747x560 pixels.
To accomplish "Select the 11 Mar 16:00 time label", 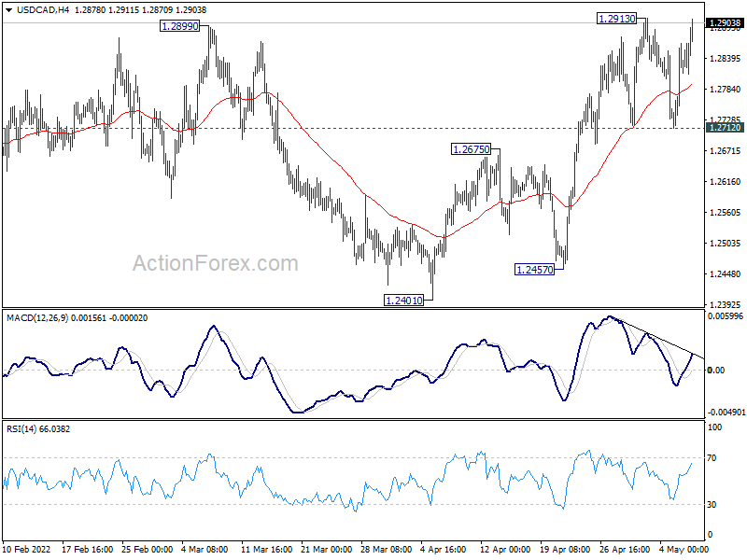I will click(267, 550).
